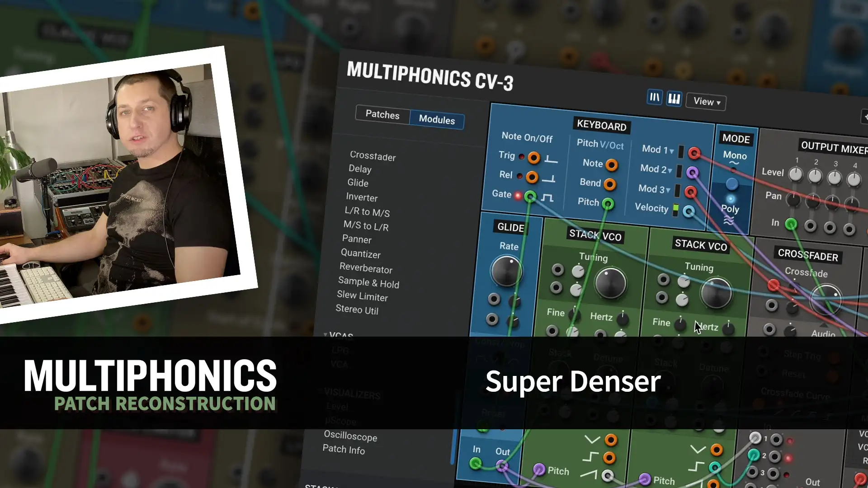Click the Trig output jack

pos(534,157)
